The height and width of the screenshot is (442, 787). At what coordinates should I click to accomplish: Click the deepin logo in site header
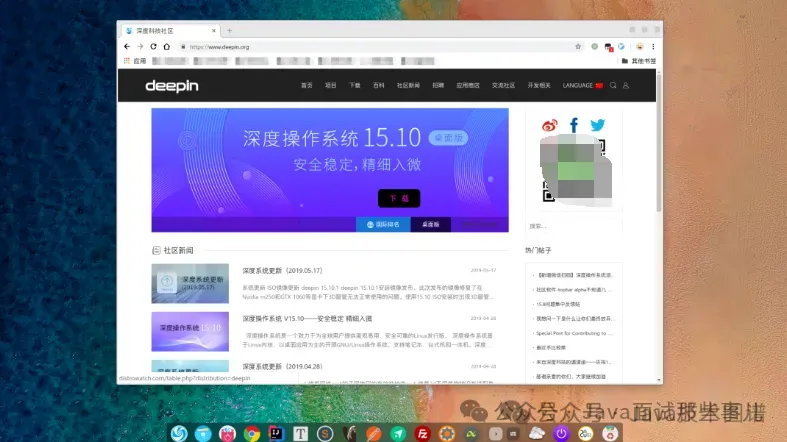click(x=172, y=86)
